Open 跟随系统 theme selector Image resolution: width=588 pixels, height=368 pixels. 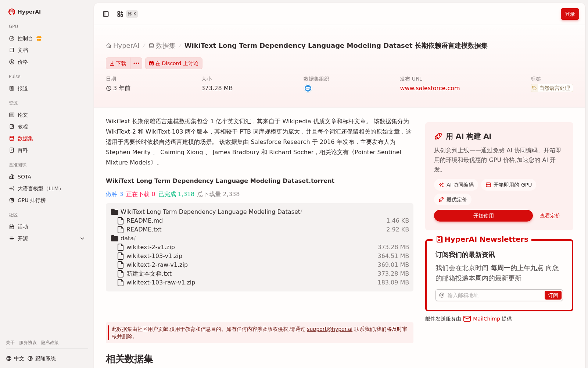click(x=42, y=358)
